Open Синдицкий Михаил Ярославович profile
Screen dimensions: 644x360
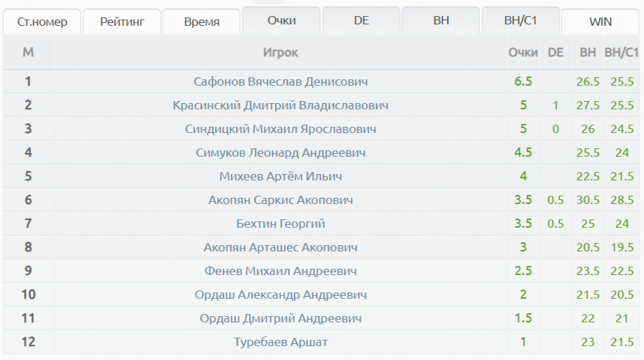tap(281, 129)
